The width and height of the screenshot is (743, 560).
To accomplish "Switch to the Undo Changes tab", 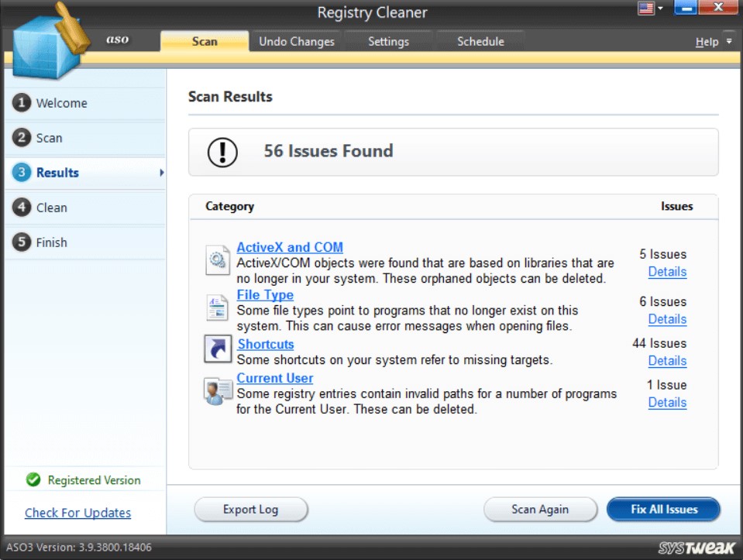I will pos(297,42).
